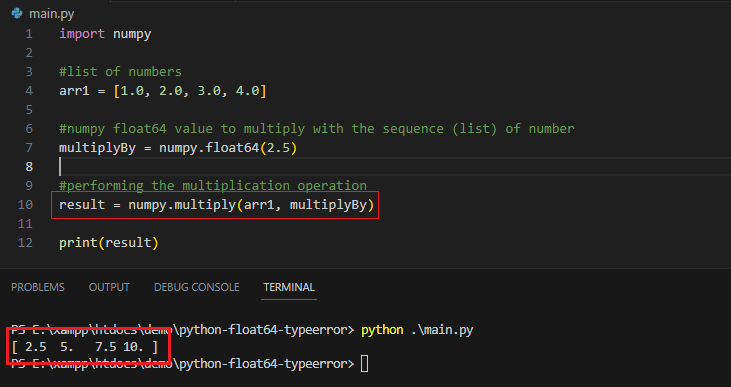The height and width of the screenshot is (387, 731).
Task: Click line number 10 in the gutter
Action: 25,205
